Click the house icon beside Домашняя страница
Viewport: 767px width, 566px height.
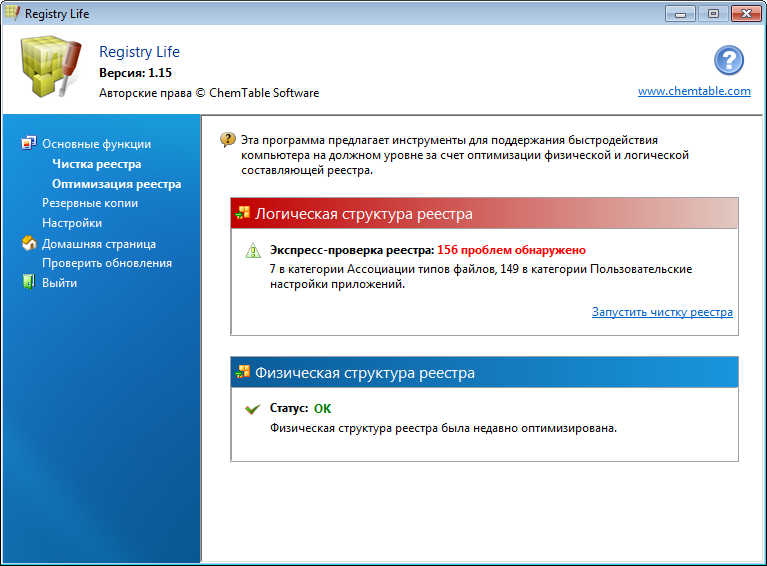point(29,243)
